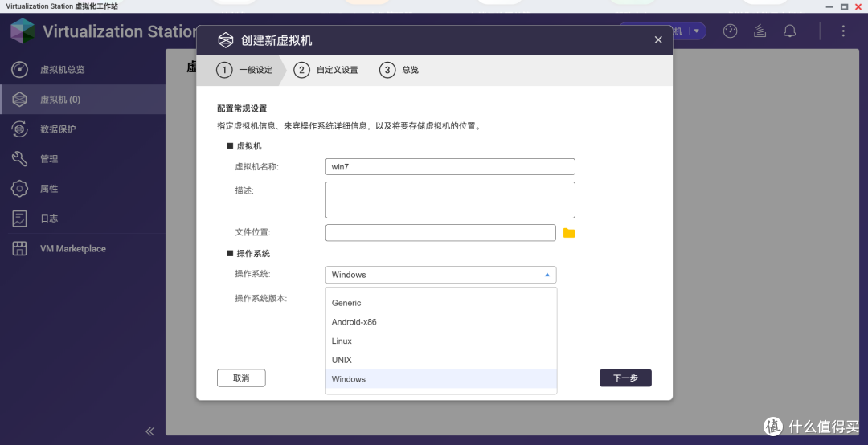Click the dialog title VM icon
The height and width of the screenshot is (445, 868).
tap(225, 40)
